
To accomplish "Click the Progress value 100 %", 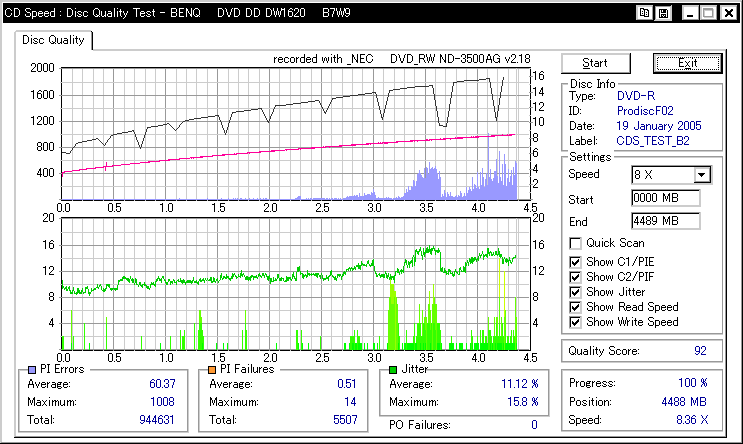I will (x=693, y=383).
